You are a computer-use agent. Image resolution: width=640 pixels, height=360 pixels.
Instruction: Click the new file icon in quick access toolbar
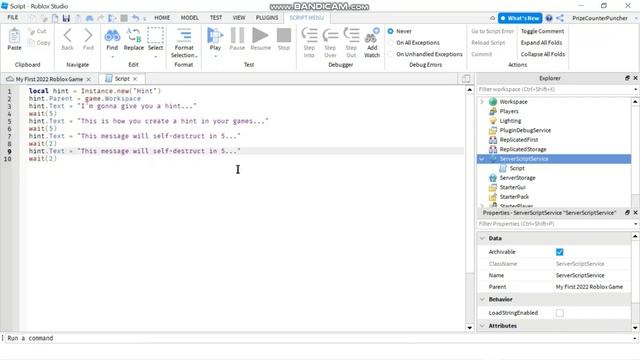click(x=55, y=18)
